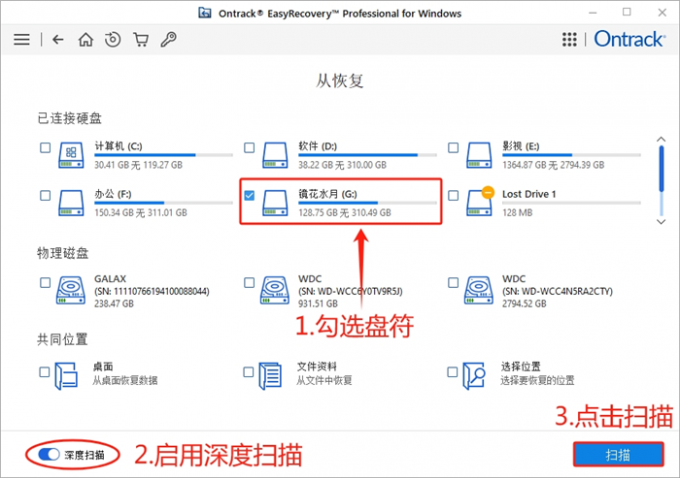Click the E: drive usage bar
Screen dimensions: 680x478
click(x=571, y=155)
